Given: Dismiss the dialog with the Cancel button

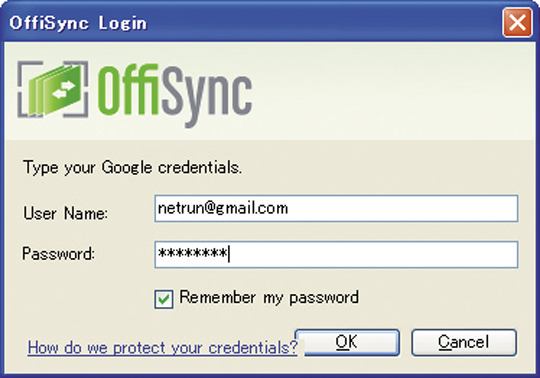Looking at the screenshot, I should tap(464, 343).
